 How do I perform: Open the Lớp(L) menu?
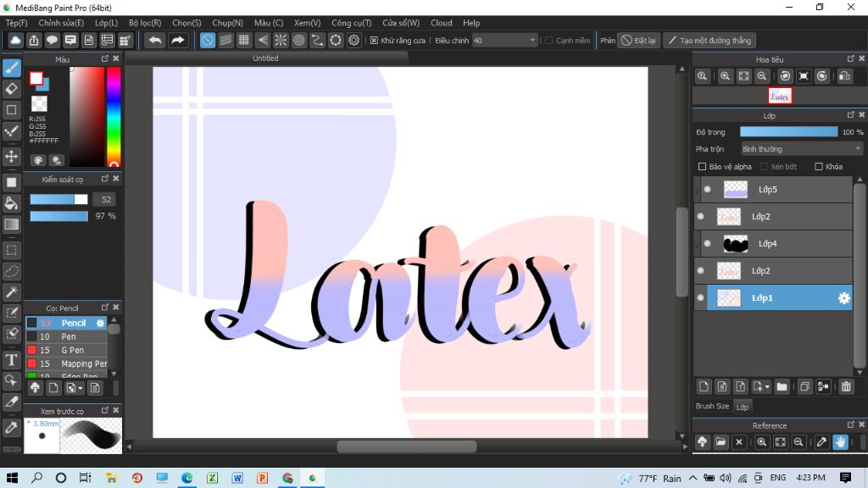point(106,23)
